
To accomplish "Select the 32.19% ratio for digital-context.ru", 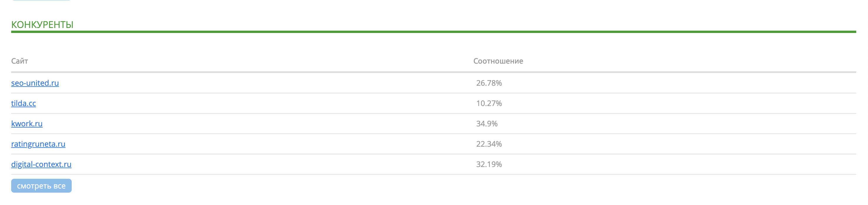I will coord(489,164).
